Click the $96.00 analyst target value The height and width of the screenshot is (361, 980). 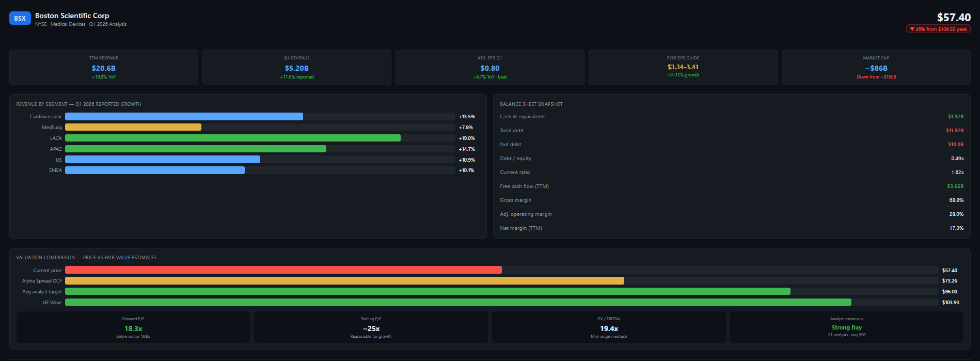[x=950, y=292]
